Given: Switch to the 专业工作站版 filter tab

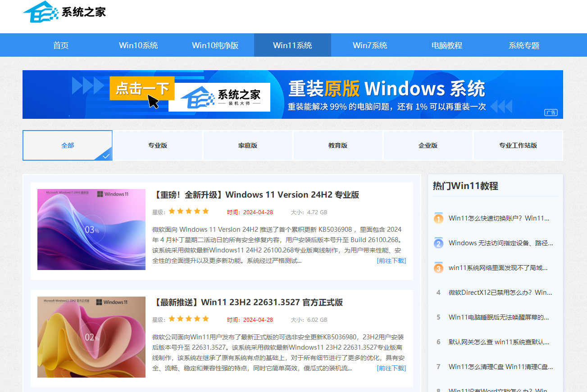Looking at the screenshot, I should [x=518, y=145].
